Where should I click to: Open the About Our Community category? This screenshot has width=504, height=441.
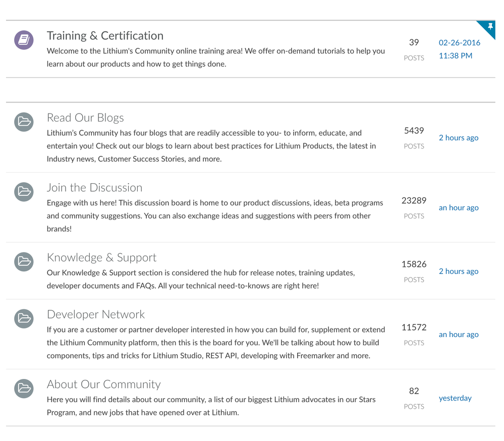[x=104, y=384]
